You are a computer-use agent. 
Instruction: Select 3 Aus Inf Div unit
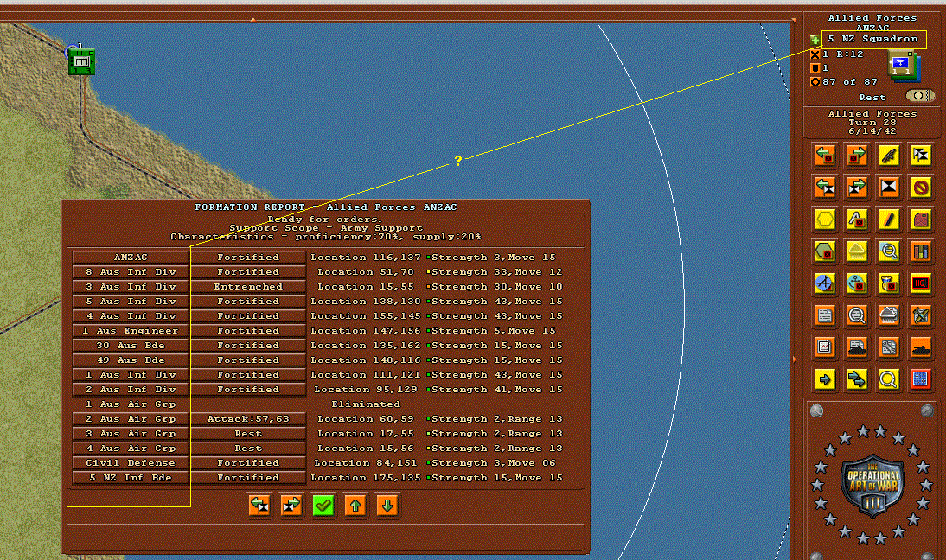tap(131, 286)
